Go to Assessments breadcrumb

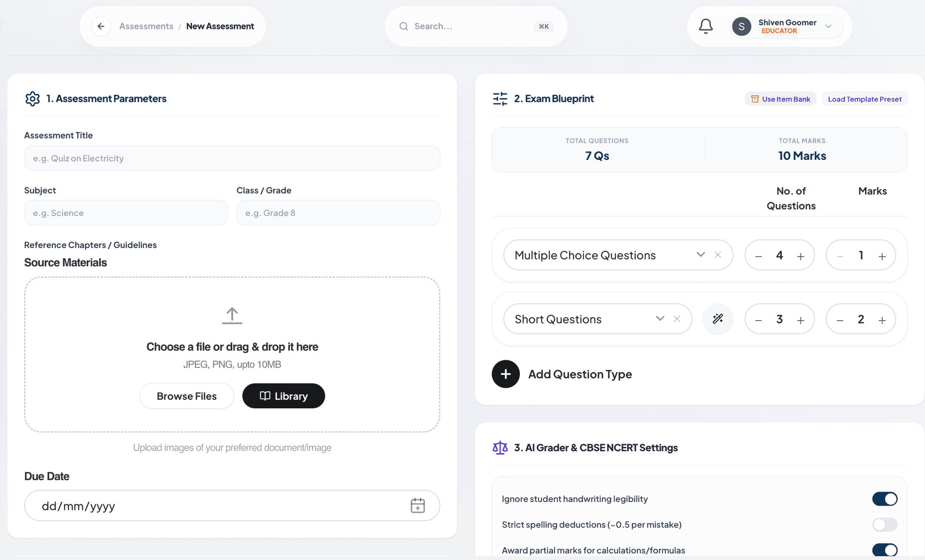(146, 26)
